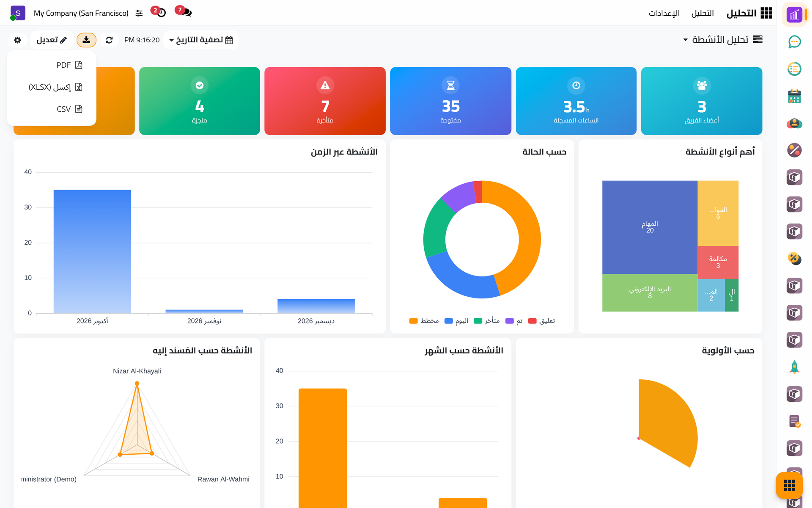Open the Analytics app in sidebar
This screenshot has width=812, height=508.
click(x=794, y=15)
